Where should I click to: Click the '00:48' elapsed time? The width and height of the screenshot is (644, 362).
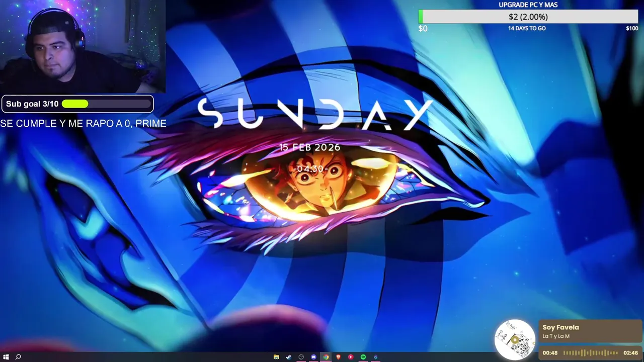(550, 353)
